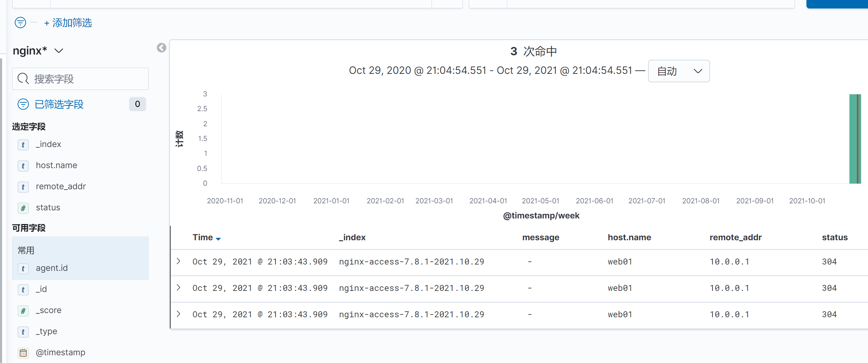868x363 pixels.
Task: Click the calendar date icon beside @timestamp
Action: click(23, 353)
